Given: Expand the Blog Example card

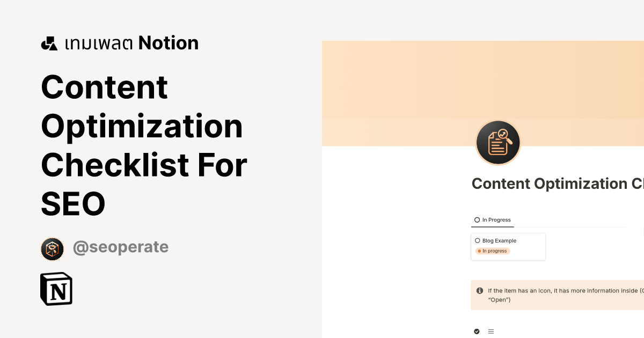Looking at the screenshot, I should [508, 246].
